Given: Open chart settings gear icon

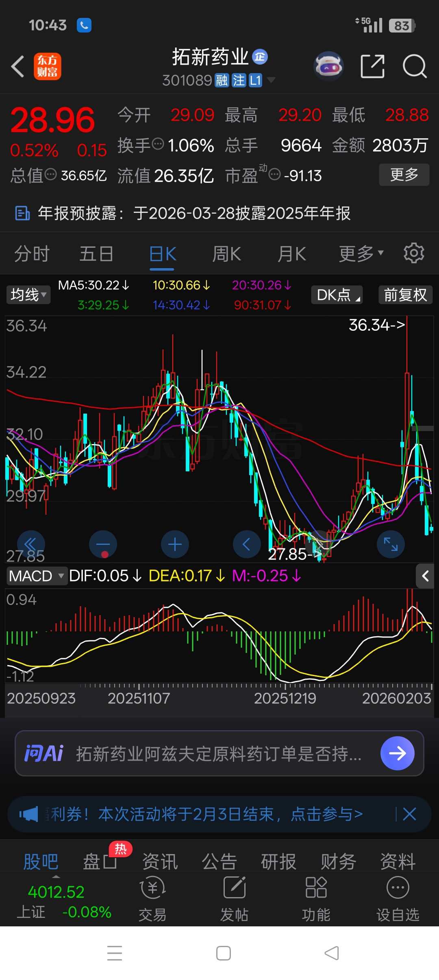Looking at the screenshot, I should point(414,253).
